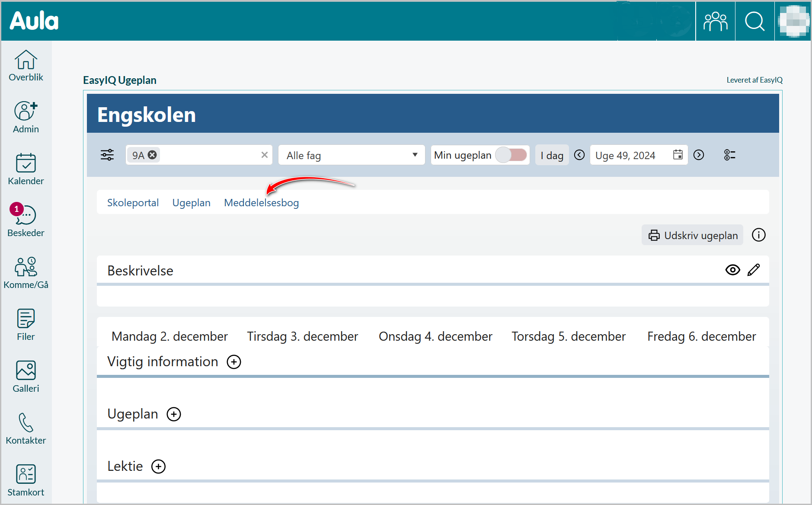Add item to Lektie section
Viewport: 812px width, 505px height.
tap(159, 467)
